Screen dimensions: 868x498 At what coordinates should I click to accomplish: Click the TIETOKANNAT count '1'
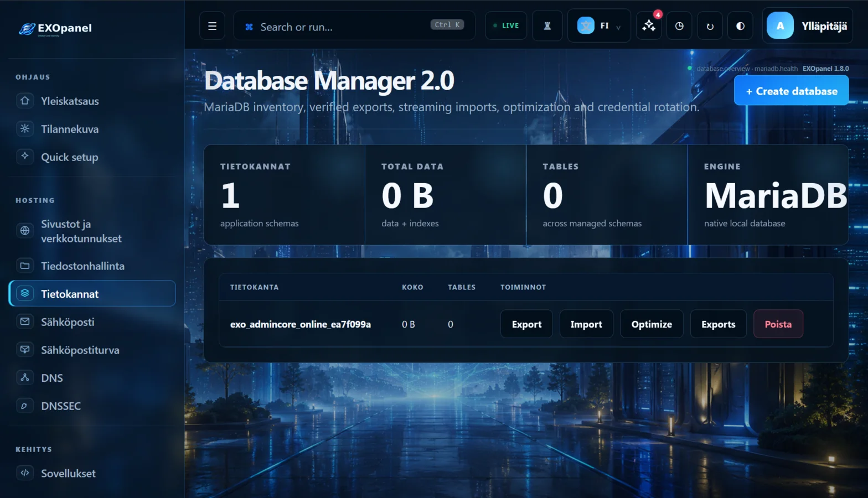click(230, 196)
